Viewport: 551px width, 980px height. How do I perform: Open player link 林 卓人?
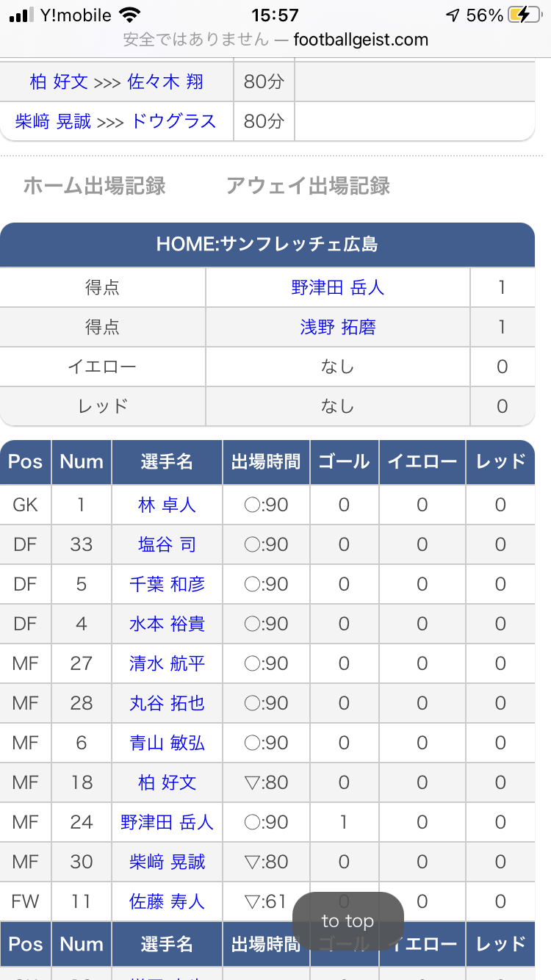(x=168, y=505)
